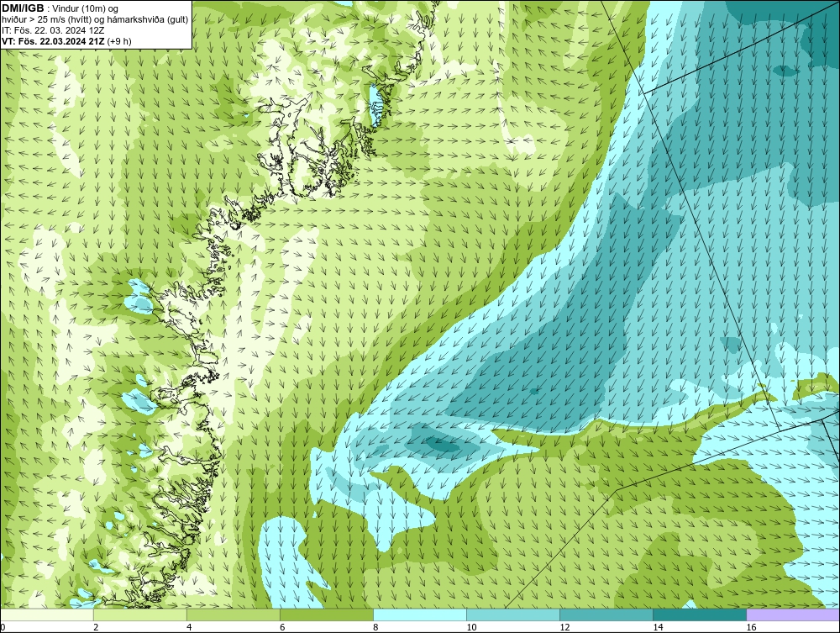The width and height of the screenshot is (840, 633).
Task: Click the 2–4 m/s light green legend swatch
Action: [140, 615]
